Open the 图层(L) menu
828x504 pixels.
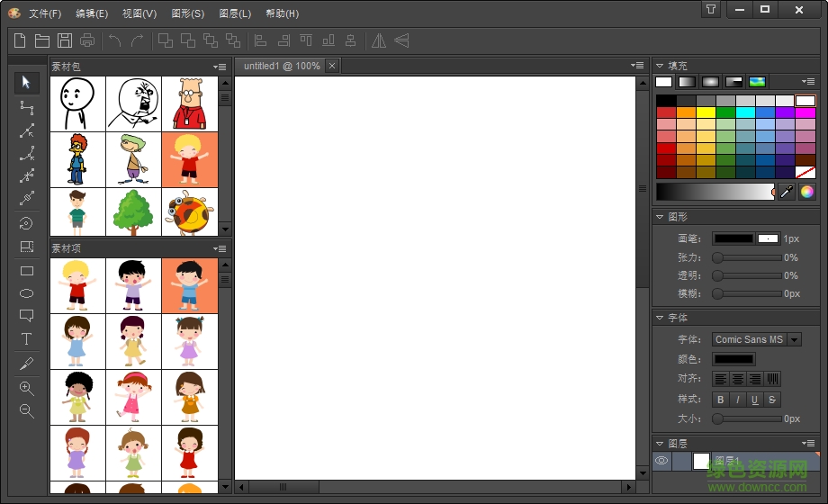click(235, 13)
